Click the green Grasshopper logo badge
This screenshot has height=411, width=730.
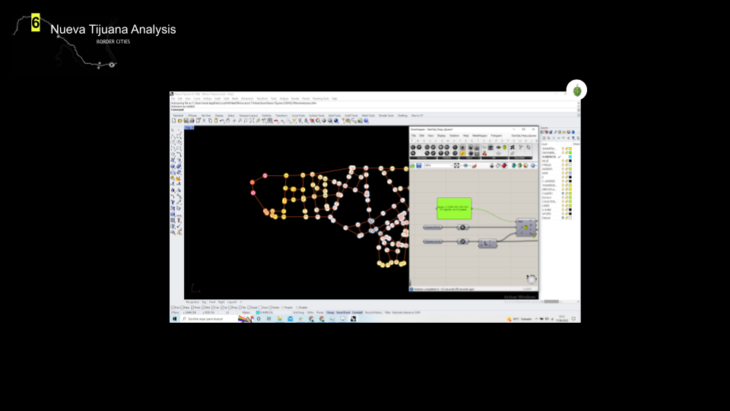[x=577, y=91]
